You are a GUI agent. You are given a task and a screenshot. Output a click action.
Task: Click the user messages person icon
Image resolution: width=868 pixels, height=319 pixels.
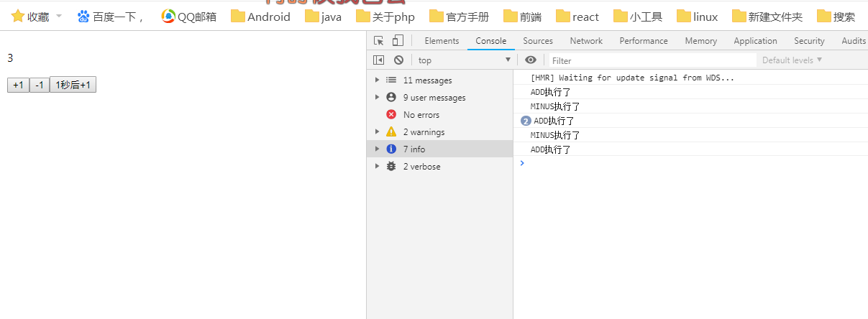pyautogui.click(x=391, y=97)
